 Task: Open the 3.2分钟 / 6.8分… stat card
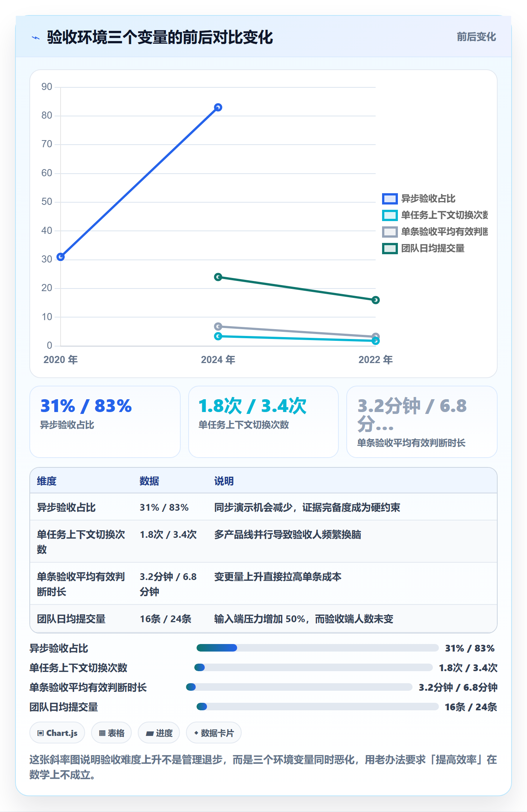[x=422, y=422]
